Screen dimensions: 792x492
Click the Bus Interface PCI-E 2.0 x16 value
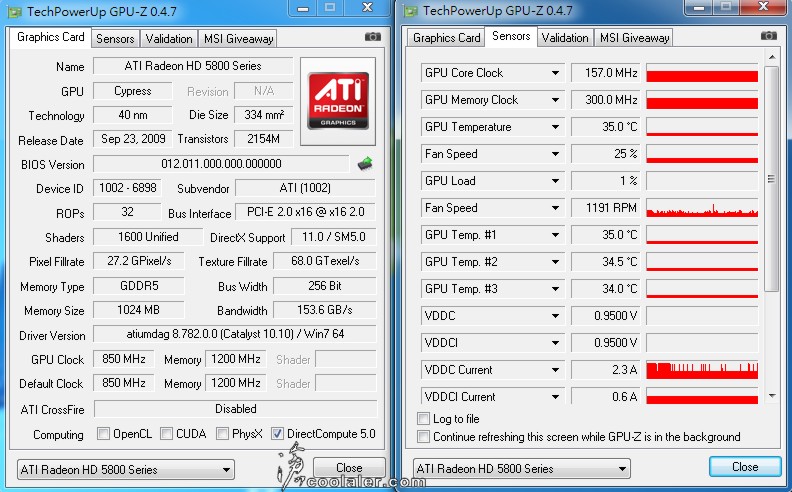[x=306, y=212]
